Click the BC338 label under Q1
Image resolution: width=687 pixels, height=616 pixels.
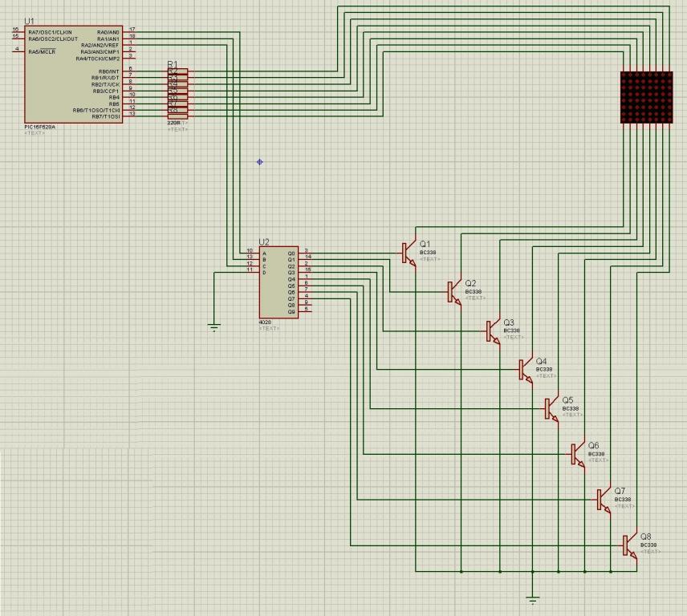[428, 253]
